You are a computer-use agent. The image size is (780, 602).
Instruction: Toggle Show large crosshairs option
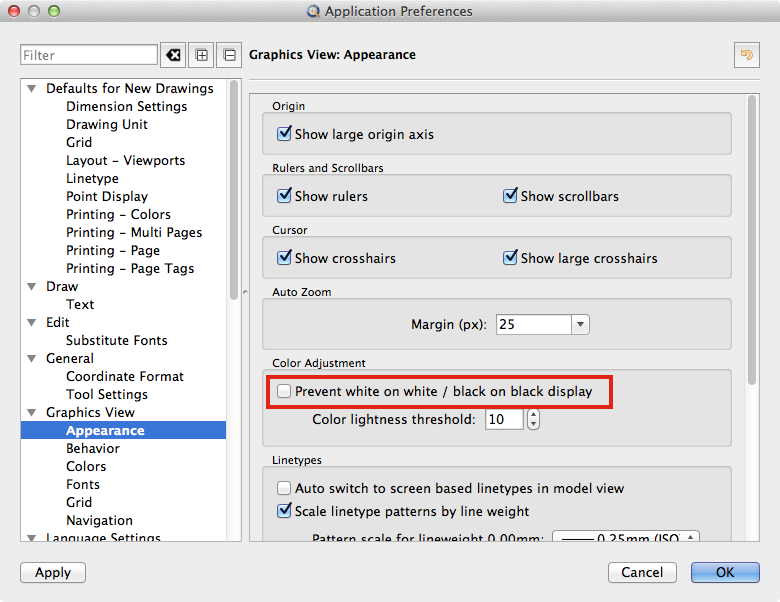(510, 258)
